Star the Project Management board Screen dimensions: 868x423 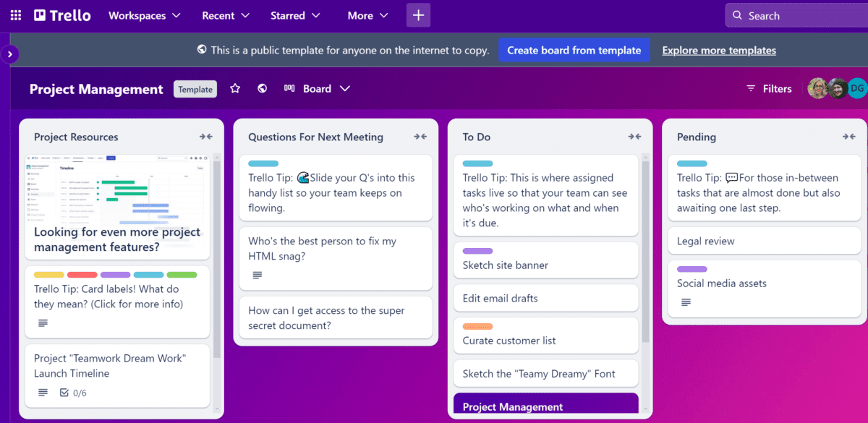235,88
